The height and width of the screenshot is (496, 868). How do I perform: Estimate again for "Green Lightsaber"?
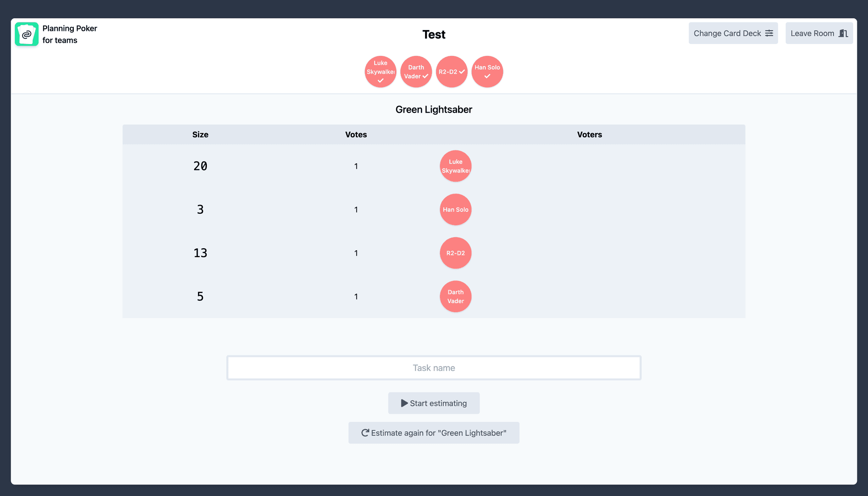click(x=434, y=433)
